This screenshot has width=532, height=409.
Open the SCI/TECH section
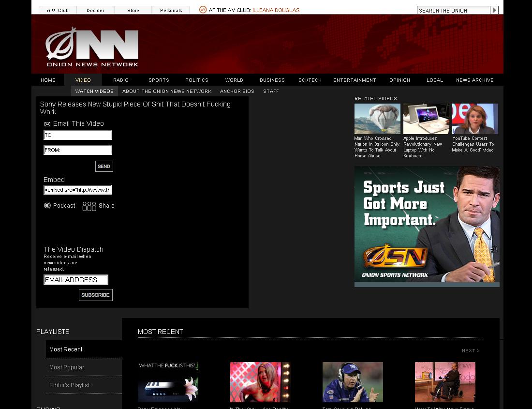coord(310,80)
